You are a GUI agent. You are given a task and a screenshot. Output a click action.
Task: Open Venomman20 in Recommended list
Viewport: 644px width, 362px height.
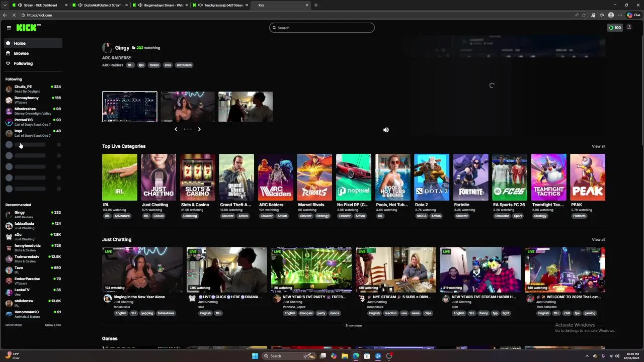(x=33, y=314)
